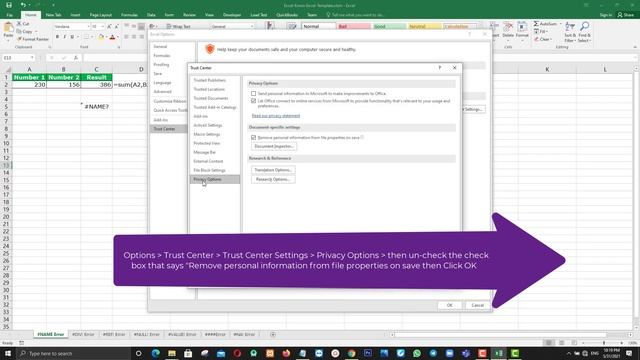Click OK in the Excel Options dialog

[x=449, y=305]
